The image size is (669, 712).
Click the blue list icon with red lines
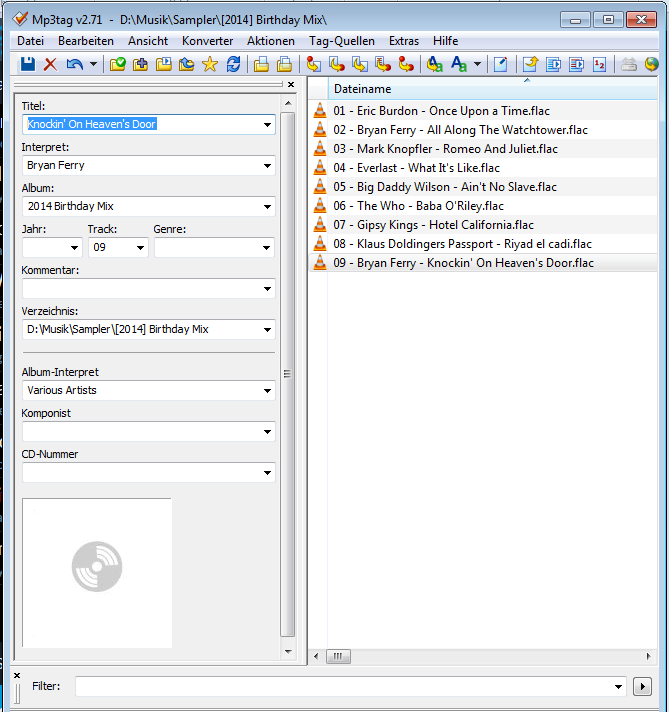click(576, 64)
